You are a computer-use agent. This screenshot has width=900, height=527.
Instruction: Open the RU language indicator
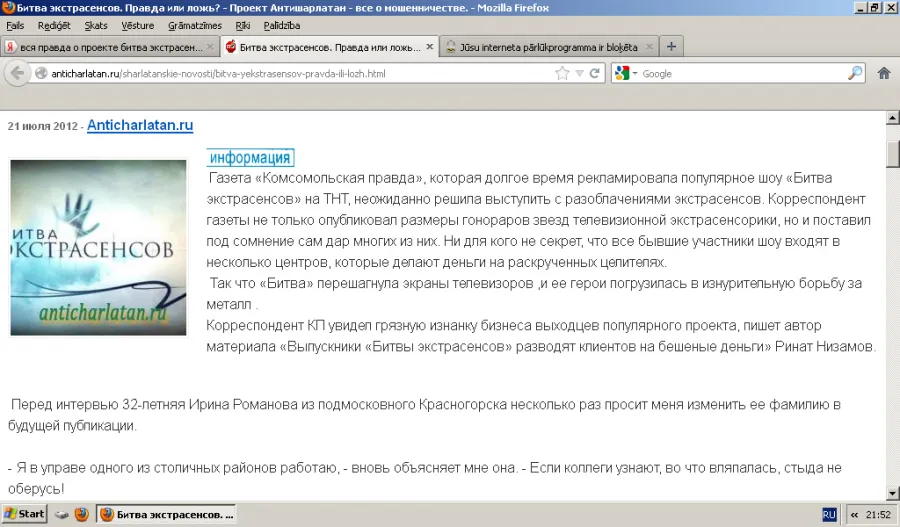click(829, 514)
